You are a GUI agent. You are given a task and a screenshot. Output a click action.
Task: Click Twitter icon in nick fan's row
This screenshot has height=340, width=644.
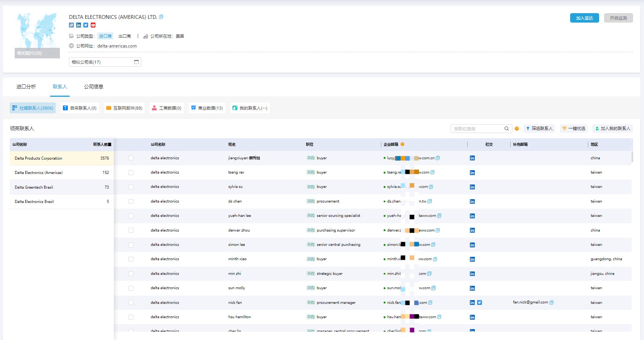coord(479,302)
